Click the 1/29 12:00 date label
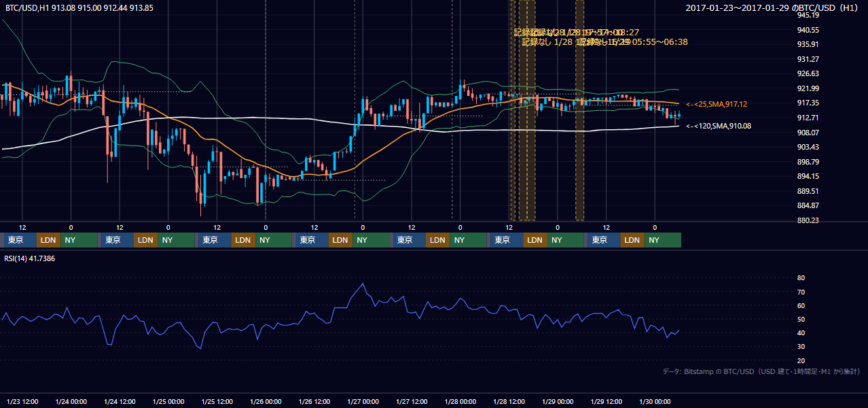The width and height of the screenshot is (868, 408). tap(607, 401)
